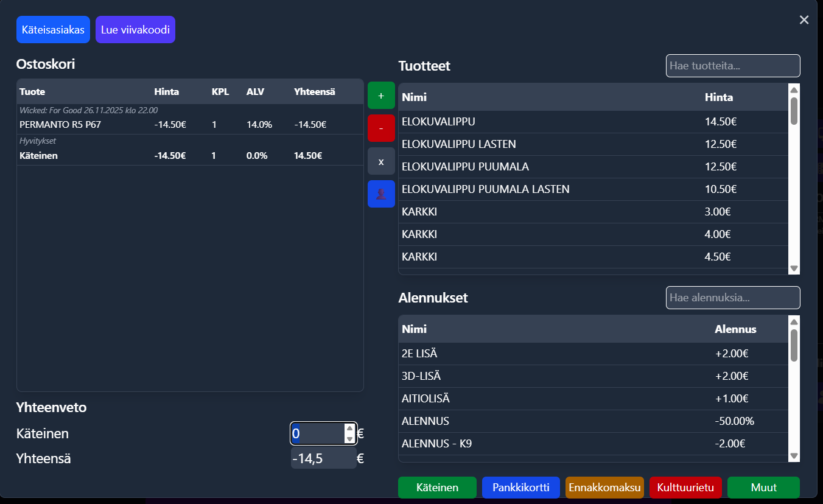Click the red minus quantity button
The width and height of the screenshot is (823, 504).
(x=381, y=128)
